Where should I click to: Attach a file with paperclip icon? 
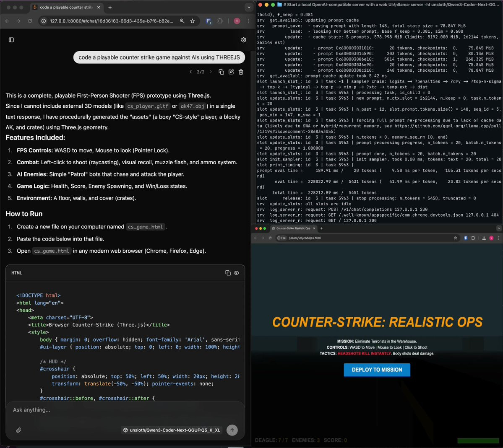click(18, 430)
